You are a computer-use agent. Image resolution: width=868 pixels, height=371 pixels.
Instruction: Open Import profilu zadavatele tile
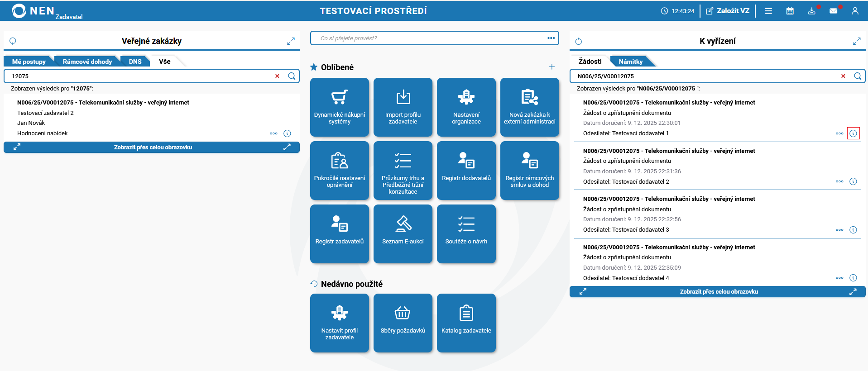(x=403, y=107)
